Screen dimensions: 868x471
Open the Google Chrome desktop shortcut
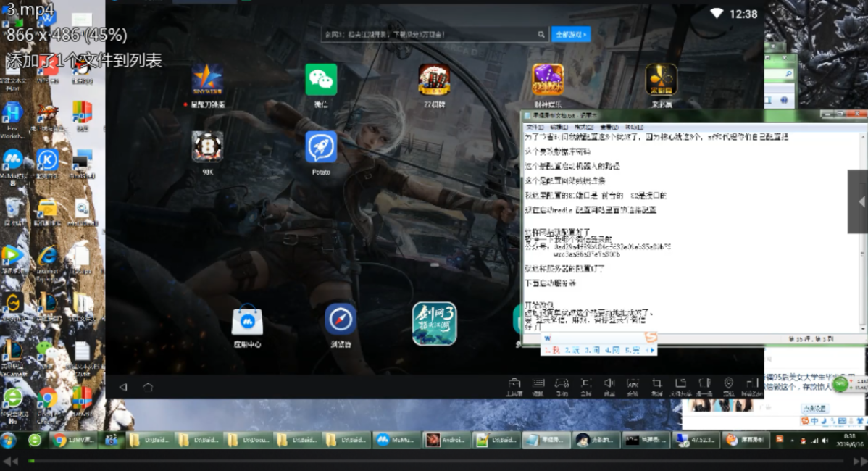(48, 402)
